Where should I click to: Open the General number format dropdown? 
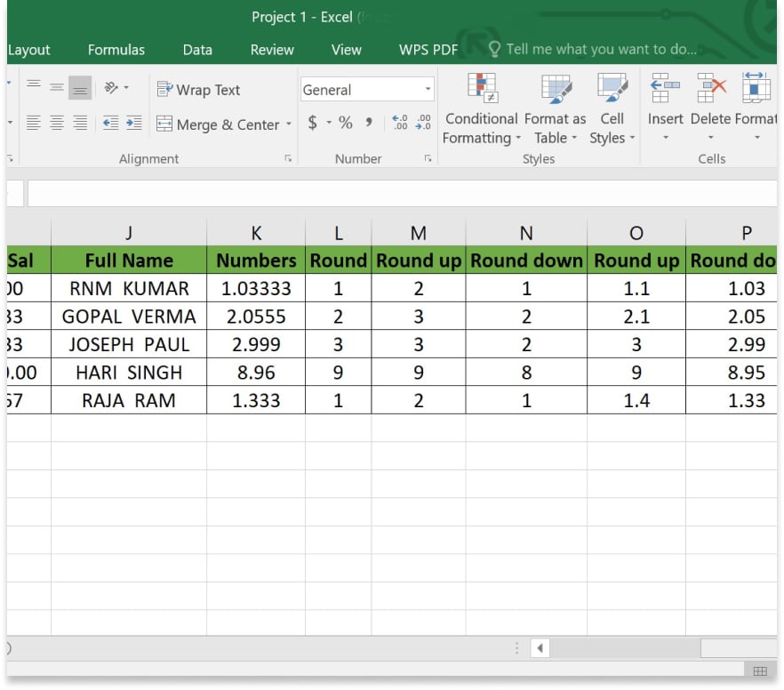coord(428,90)
